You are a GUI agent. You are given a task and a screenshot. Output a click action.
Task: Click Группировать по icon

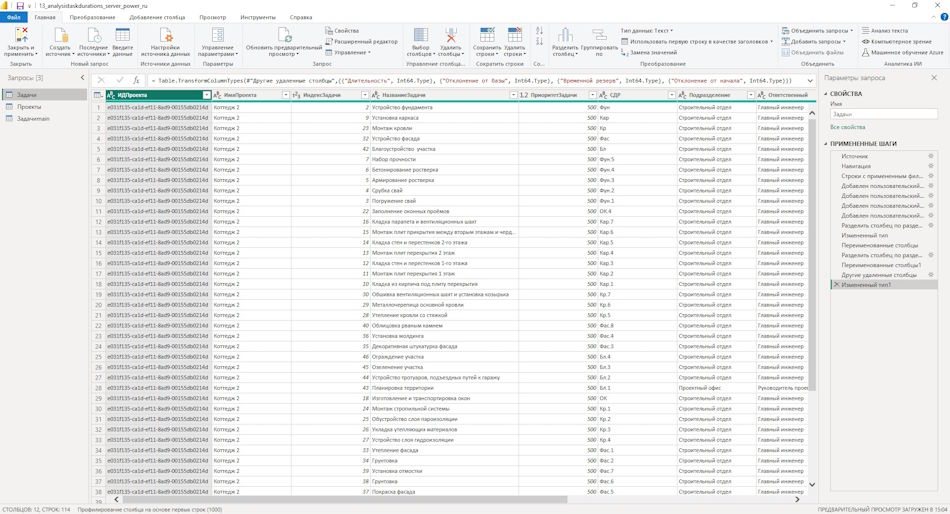[599, 35]
